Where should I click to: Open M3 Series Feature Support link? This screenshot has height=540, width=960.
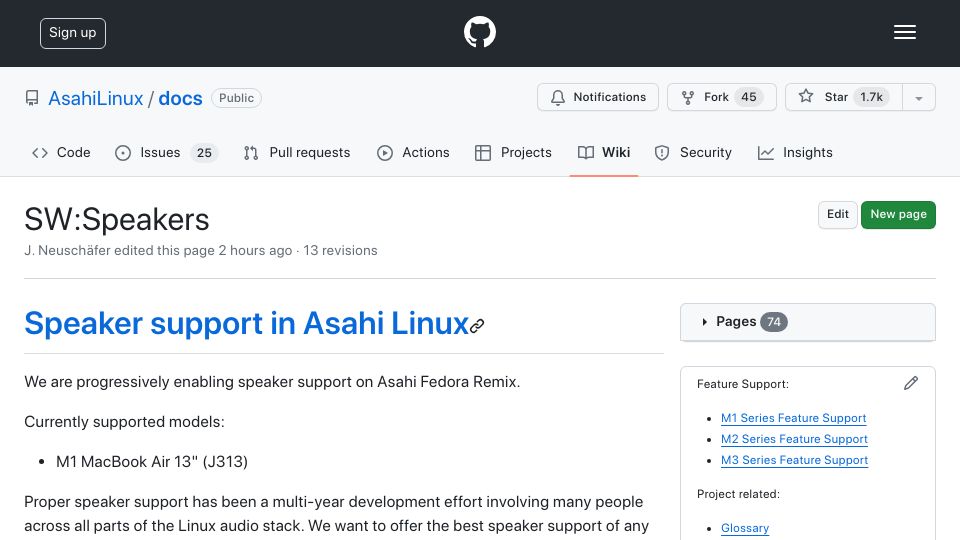[794, 460]
